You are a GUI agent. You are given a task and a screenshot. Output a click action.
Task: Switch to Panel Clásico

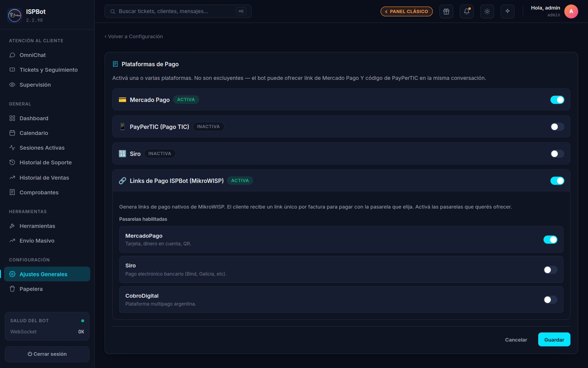407,11
